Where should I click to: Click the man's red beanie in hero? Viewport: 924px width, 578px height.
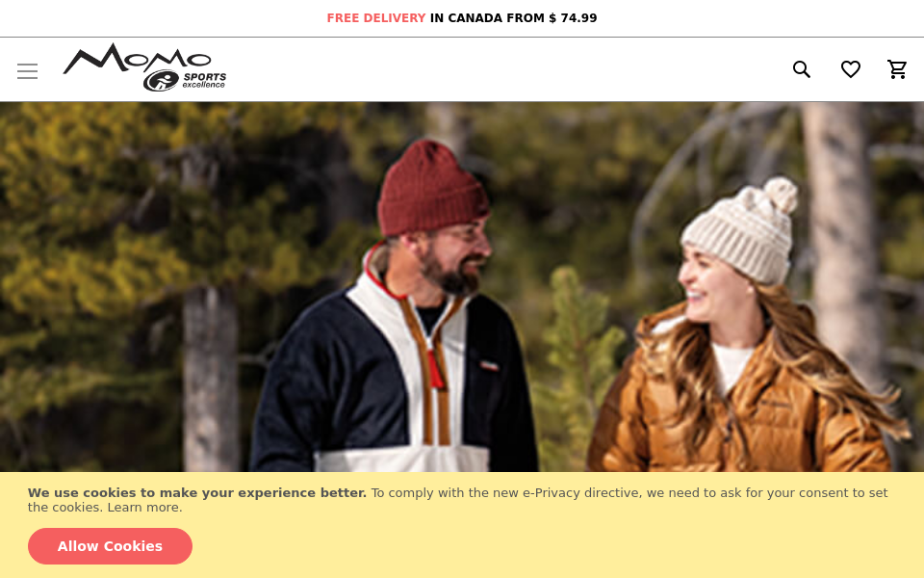pos(432,189)
